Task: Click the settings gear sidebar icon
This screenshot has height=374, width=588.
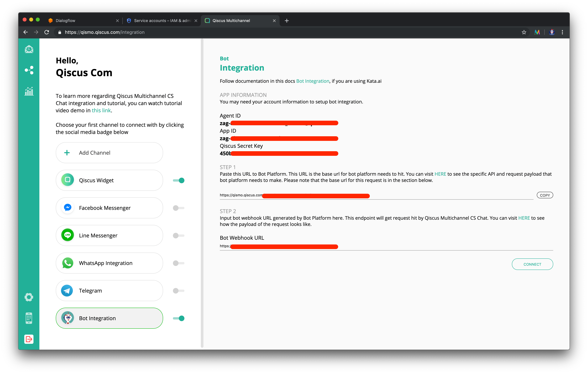Action: (x=29, y=297)
